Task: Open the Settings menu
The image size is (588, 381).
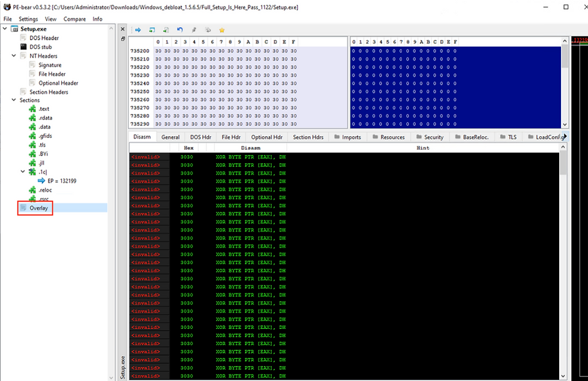Action: pyautogui.click(x=28, y=19)
